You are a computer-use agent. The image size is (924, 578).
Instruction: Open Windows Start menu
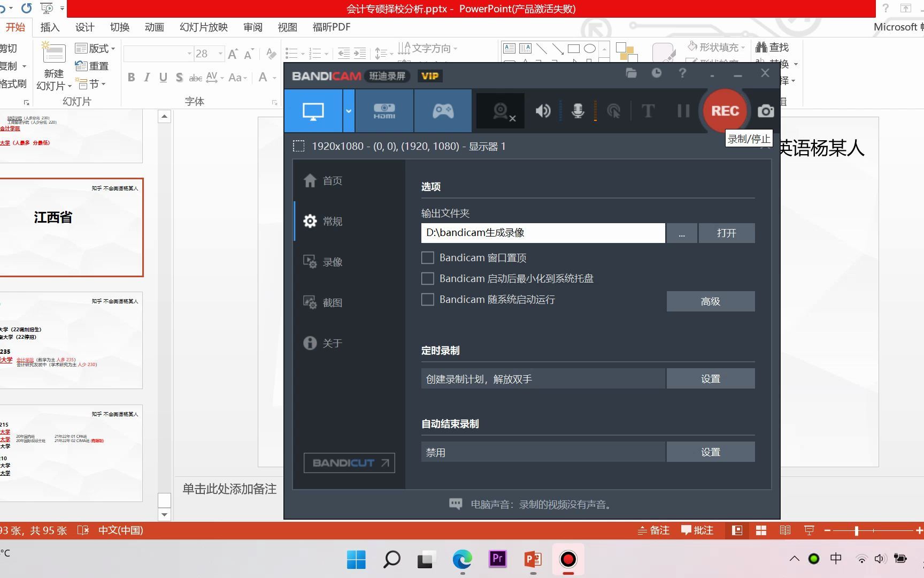(x=356, y=560)
